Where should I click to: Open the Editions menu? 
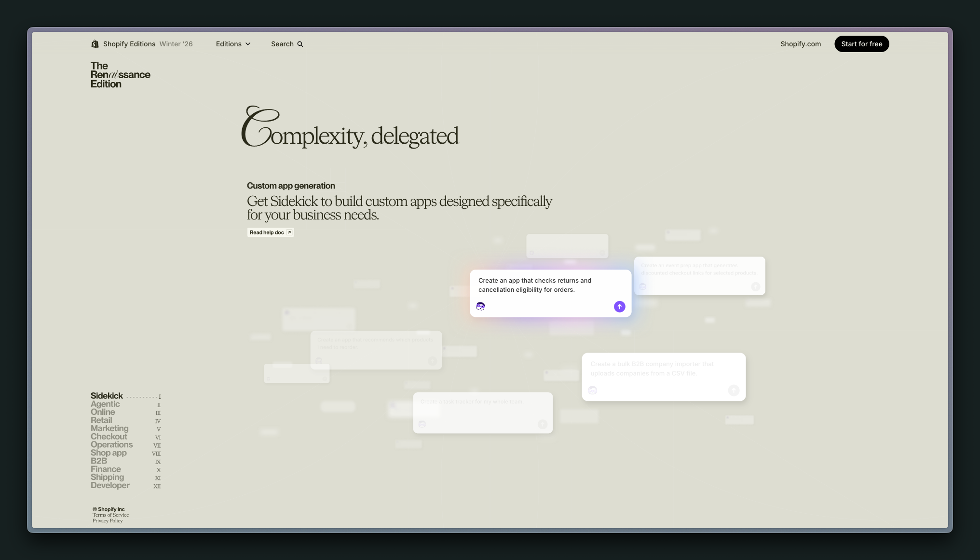coord(229,44)
